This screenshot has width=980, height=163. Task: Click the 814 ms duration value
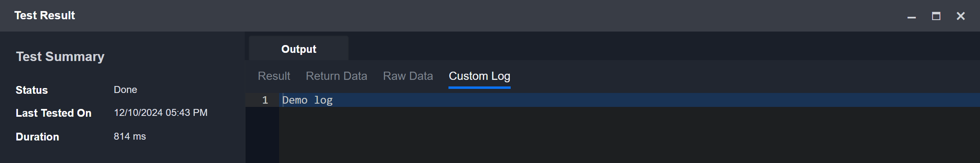130,136
